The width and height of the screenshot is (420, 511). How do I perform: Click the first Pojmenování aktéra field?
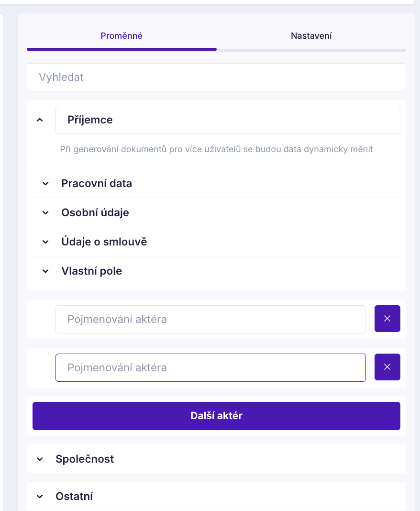coord(210,319)
